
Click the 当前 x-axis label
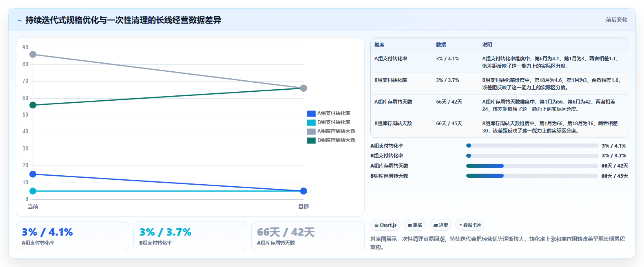pos(33,207)
